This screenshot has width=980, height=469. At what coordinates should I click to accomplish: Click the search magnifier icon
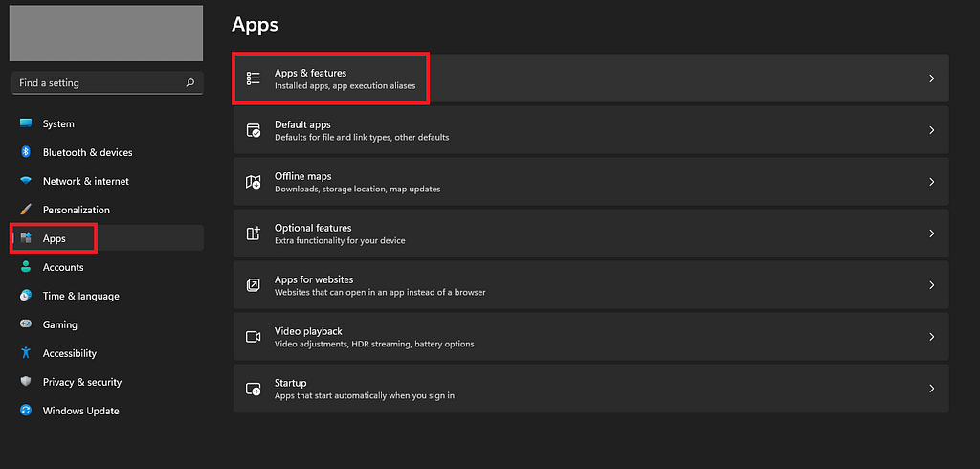pyautogui.click(x=190, y=82)
